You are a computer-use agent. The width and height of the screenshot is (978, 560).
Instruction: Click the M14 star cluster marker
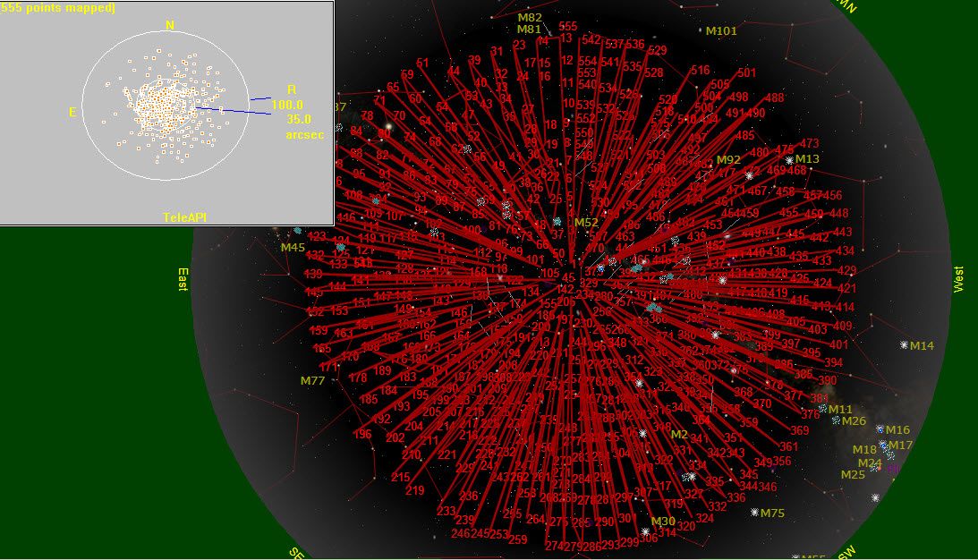tap(904, 345)
